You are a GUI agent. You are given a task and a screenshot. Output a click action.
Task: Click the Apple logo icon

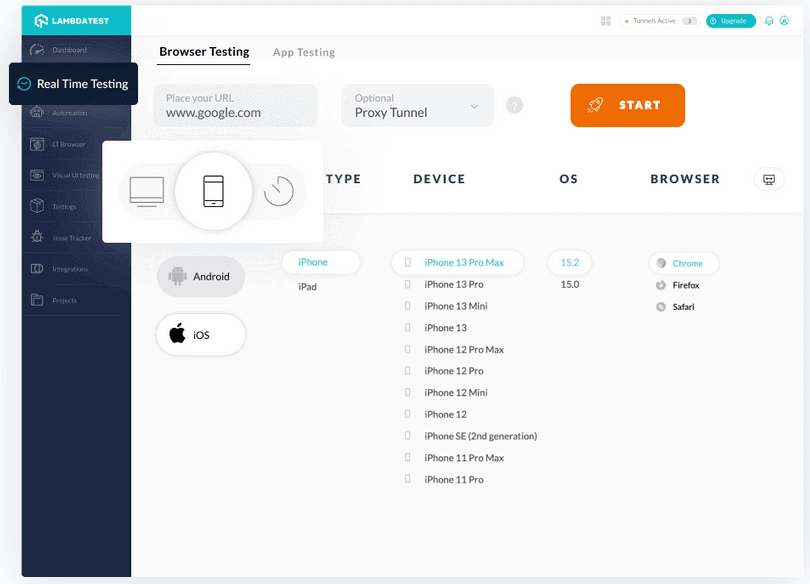(177, 334)
